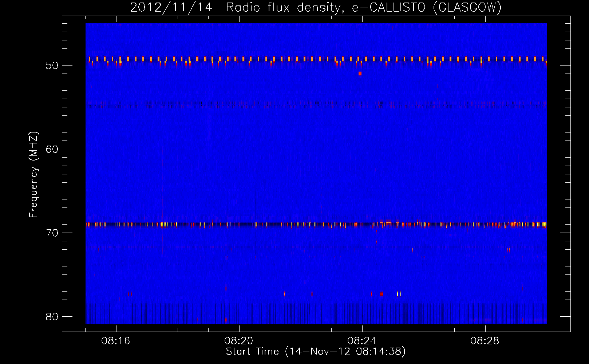This screenshot has height=364, width=589.
Task: Click the '08:16' time tick label
Action: coord(116,341)
